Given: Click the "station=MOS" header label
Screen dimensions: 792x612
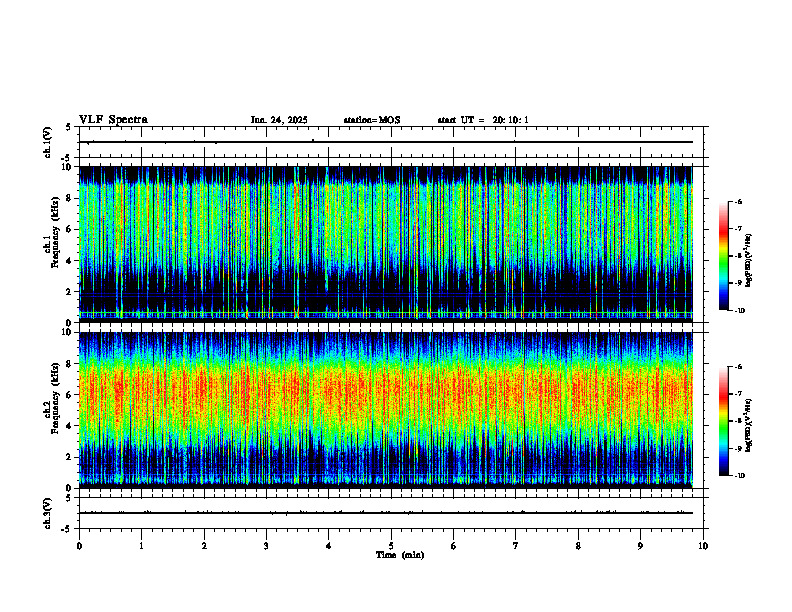Looking at the screenshot, I should click(x=372, y=120).
